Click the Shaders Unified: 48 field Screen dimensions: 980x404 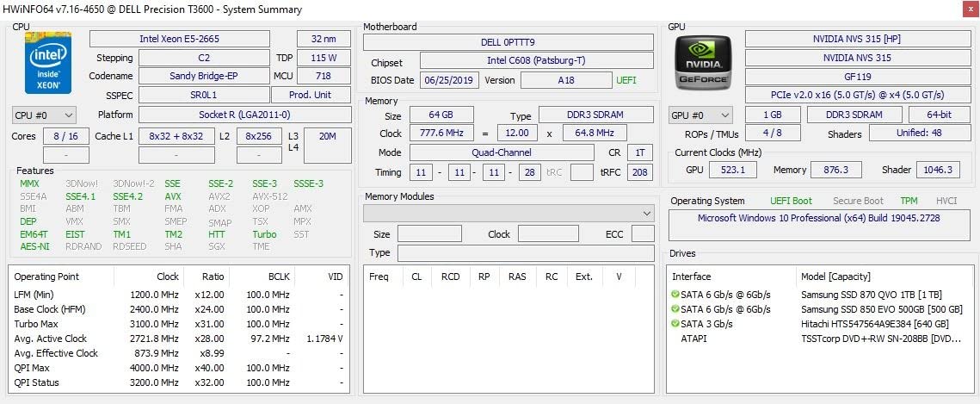[x=919, y=134]
